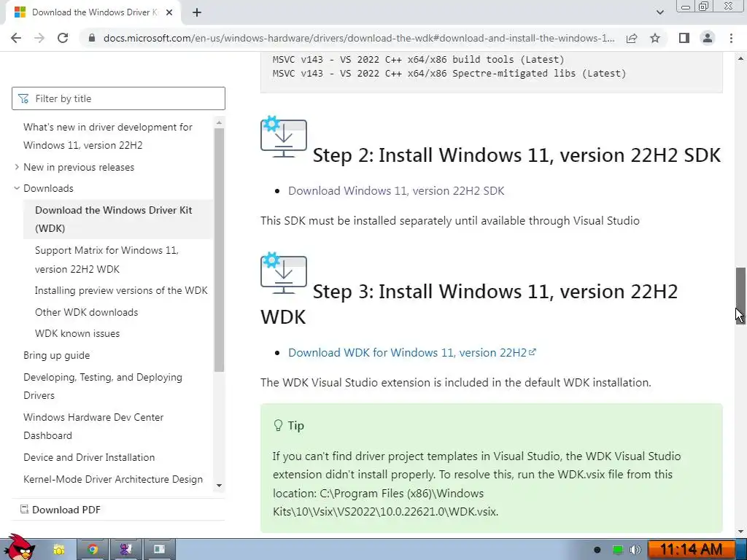The image size is (747, 560).
Task: Collapse the Downloads section
Action: 17,188
